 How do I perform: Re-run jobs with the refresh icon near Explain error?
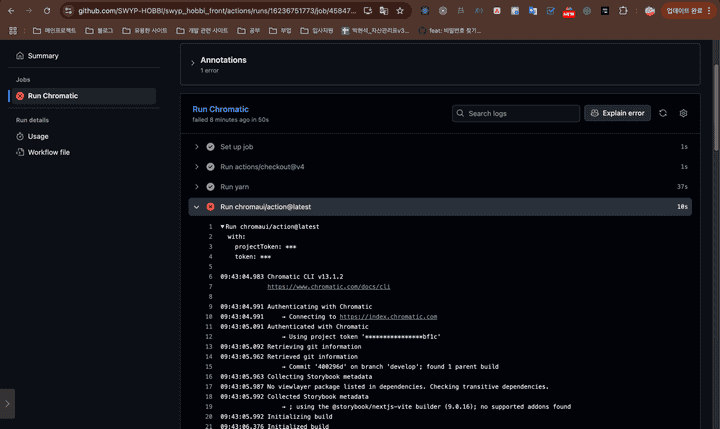(x=663, y=113)
